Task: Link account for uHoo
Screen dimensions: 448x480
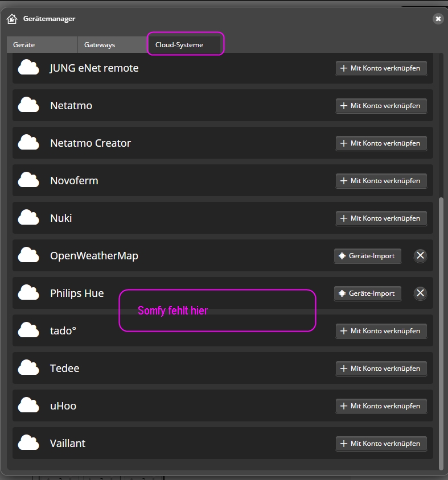Action: [x=381, y=406]
